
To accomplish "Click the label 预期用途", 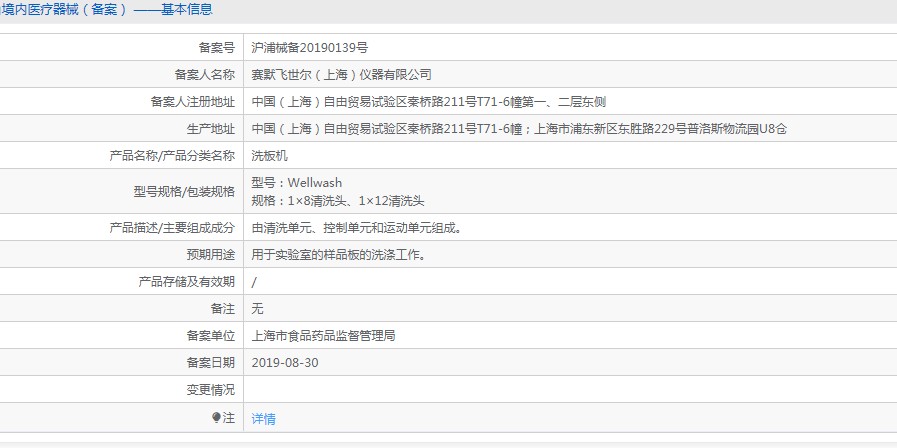I will click(x=211, y=255).
